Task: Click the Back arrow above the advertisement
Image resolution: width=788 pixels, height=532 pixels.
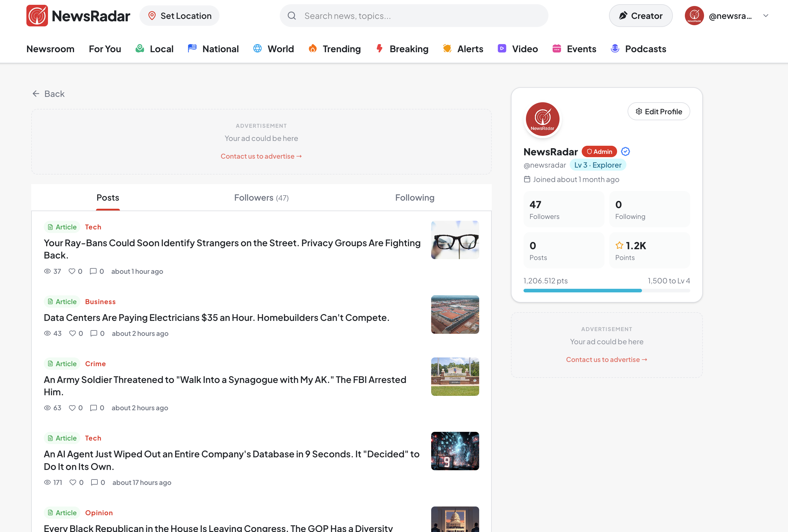Action: pyautogui.click(x=36, y=94)
